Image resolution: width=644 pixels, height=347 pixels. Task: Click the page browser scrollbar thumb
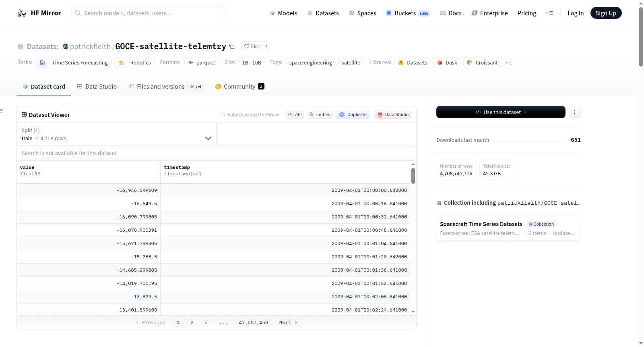tap(641, 36)
